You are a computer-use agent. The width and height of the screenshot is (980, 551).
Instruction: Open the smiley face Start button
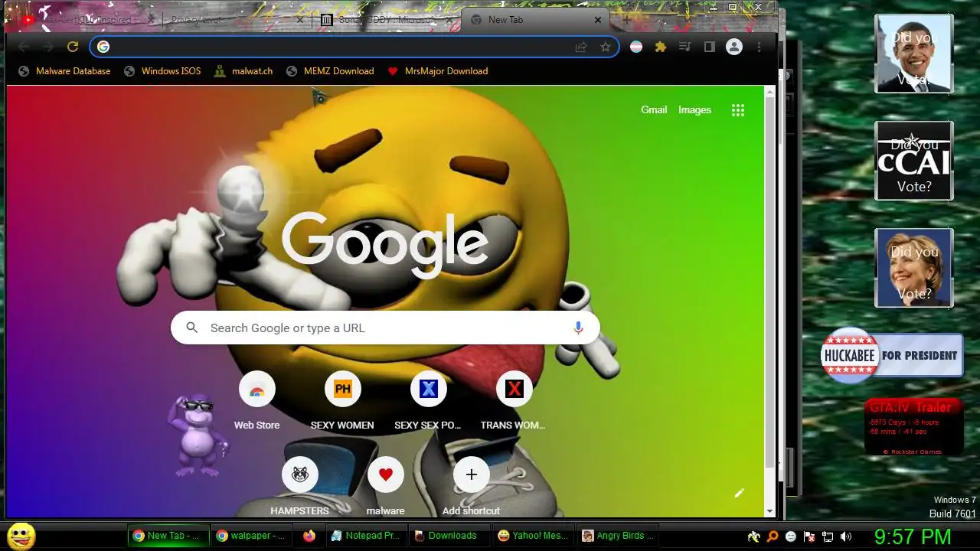click(x=21, y=536)
